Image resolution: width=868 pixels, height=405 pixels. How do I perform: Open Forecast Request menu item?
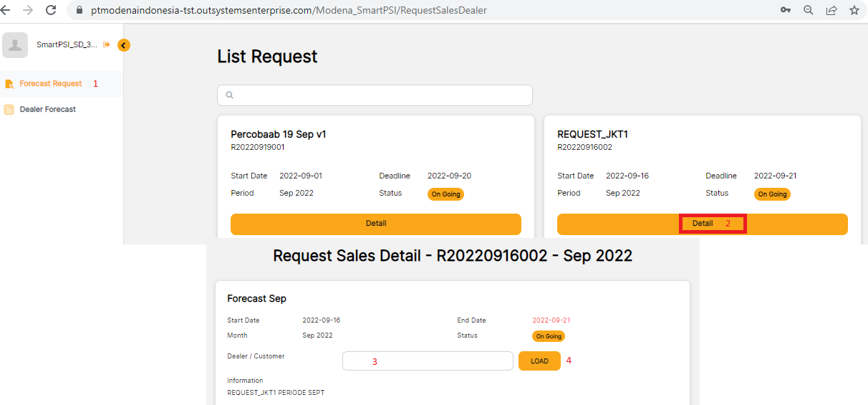click(50, 84)
